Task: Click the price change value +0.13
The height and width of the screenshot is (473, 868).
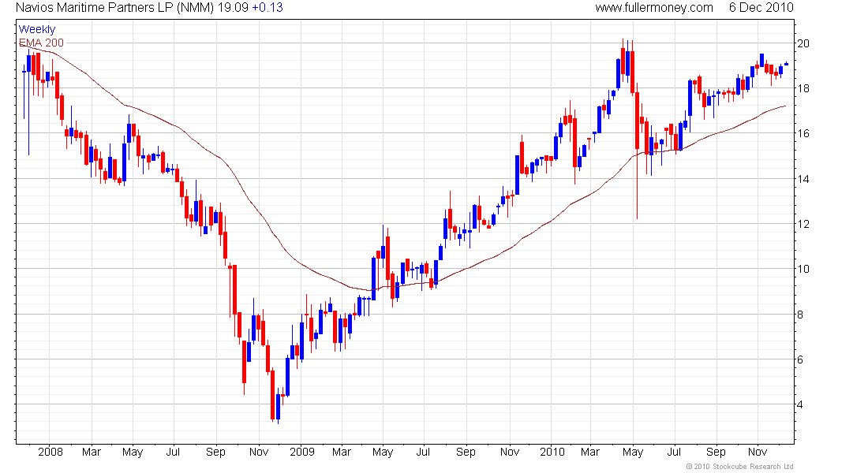Action: coord(268,8)
